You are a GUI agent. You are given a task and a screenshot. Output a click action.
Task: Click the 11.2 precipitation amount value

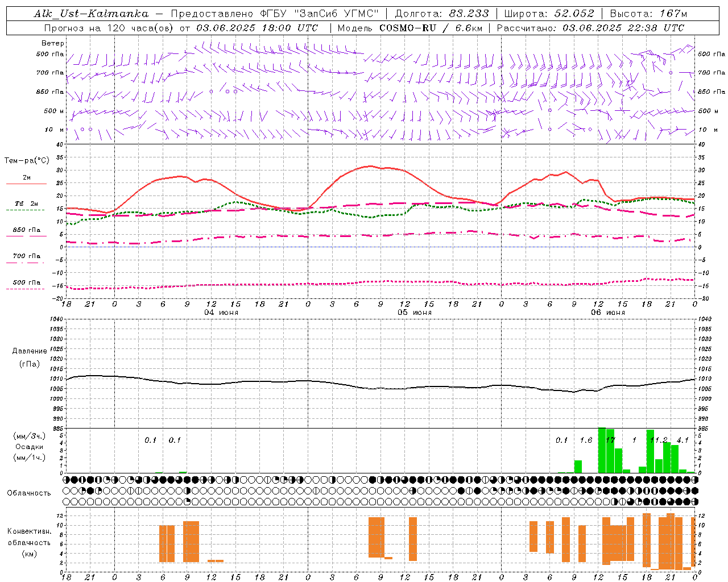tap(659, 440)
